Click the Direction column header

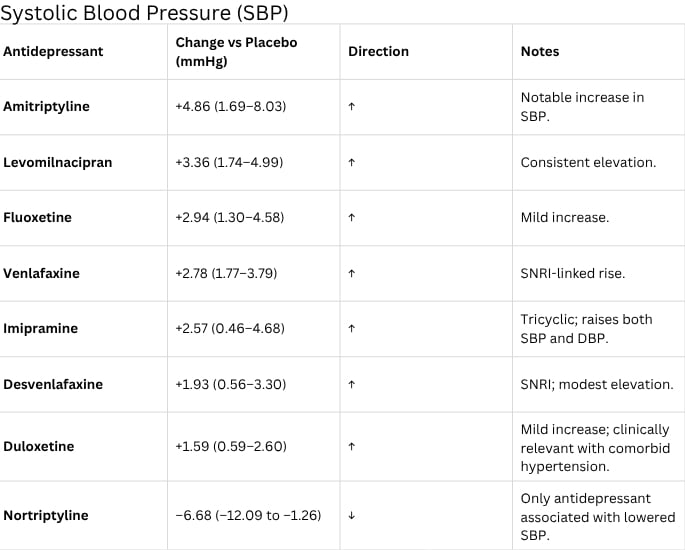[378, 51]
